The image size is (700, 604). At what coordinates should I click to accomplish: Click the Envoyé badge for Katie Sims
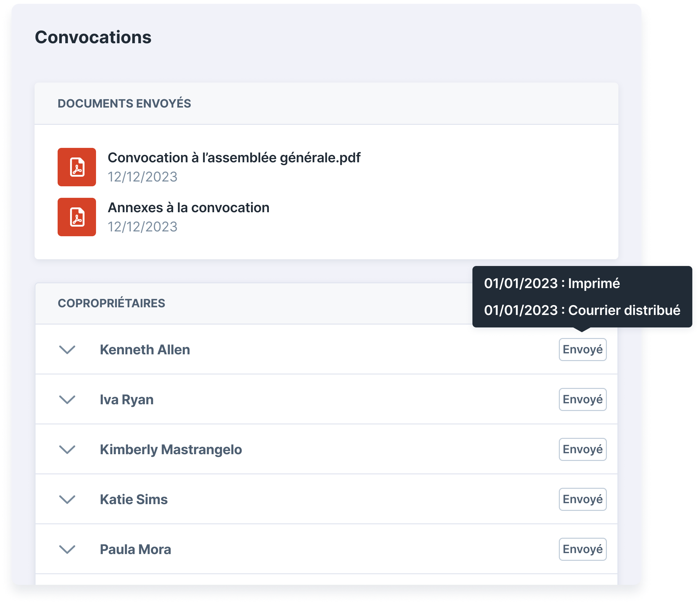point(583,499)
